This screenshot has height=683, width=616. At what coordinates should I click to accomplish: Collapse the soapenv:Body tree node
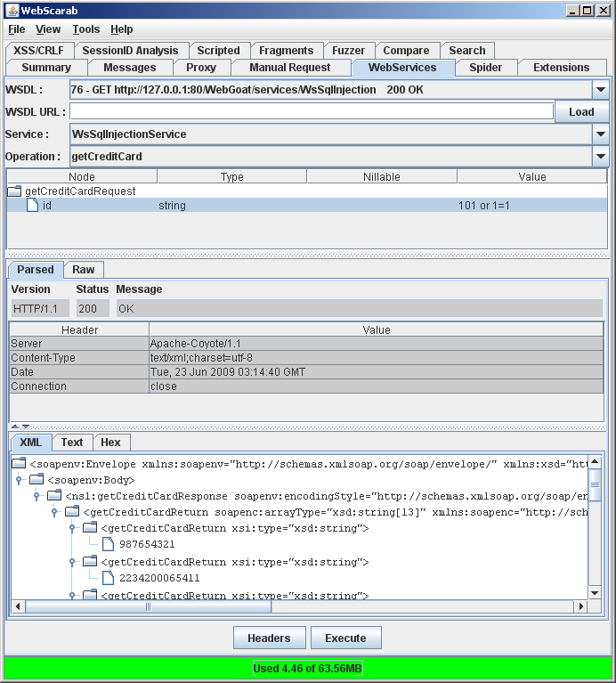tap(19, 479)
